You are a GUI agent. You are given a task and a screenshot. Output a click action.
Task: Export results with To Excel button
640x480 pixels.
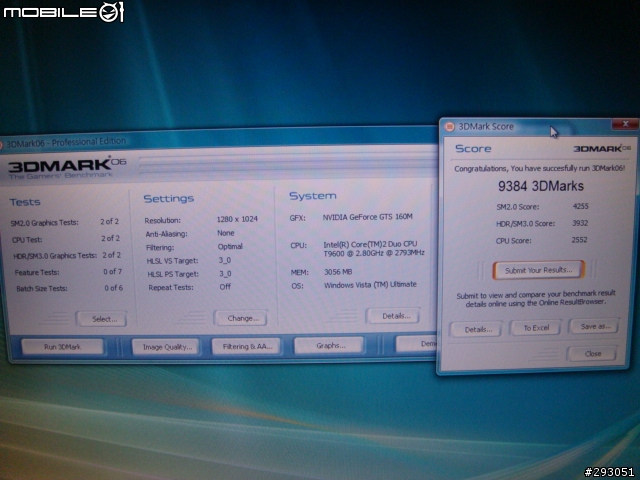point(536,328)
